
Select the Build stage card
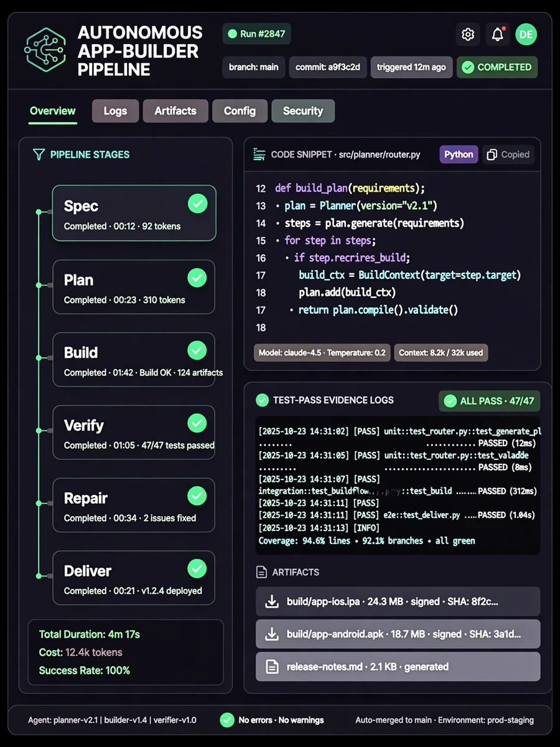[134, 360]
